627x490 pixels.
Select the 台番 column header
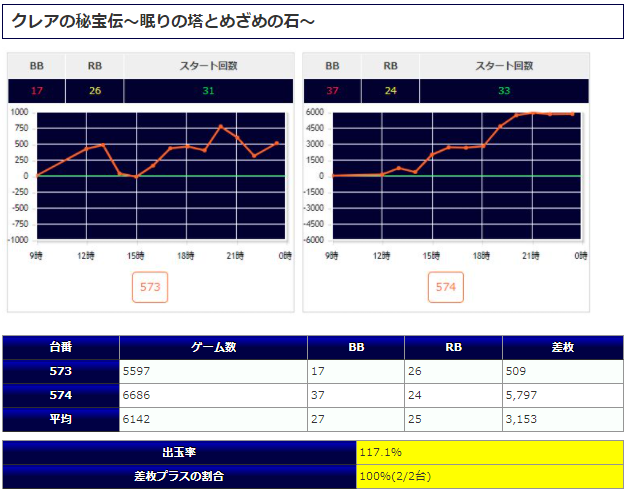click(x=61, y=347)
